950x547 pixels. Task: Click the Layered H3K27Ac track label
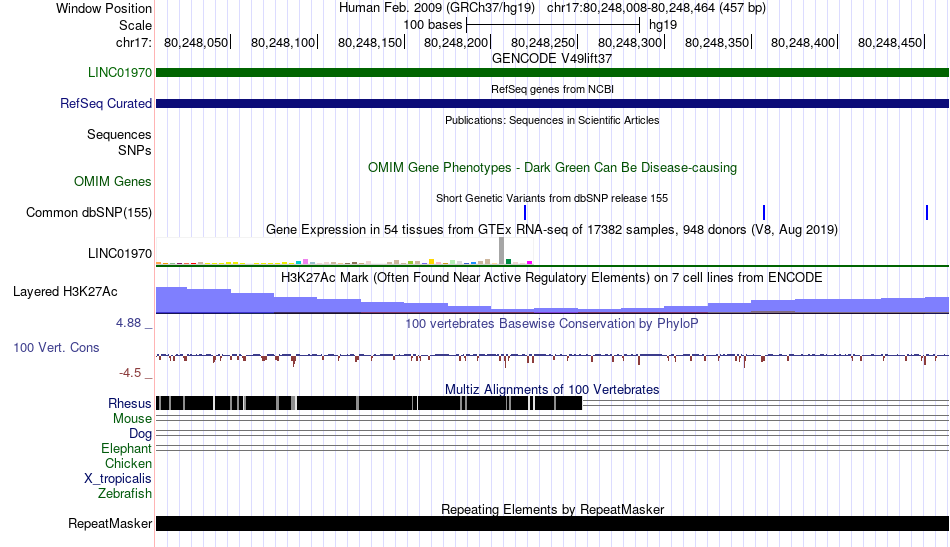pyautogui.click(x=65, y=291)
